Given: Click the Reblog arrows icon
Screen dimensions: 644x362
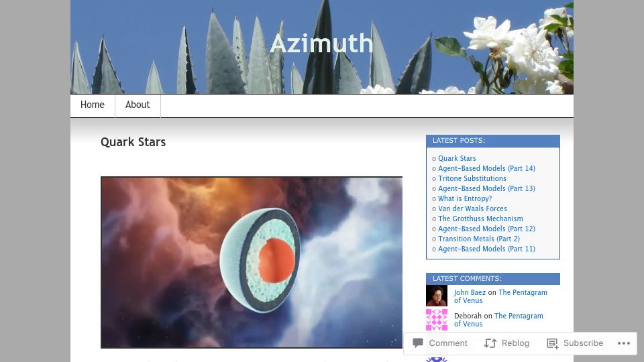Looking at the screenshot, I should [490, 343].
